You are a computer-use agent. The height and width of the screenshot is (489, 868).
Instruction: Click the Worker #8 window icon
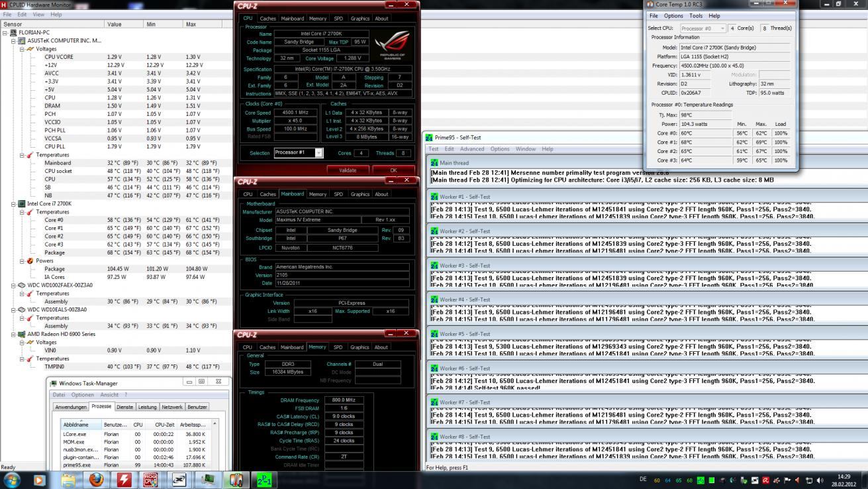[434, 437]
